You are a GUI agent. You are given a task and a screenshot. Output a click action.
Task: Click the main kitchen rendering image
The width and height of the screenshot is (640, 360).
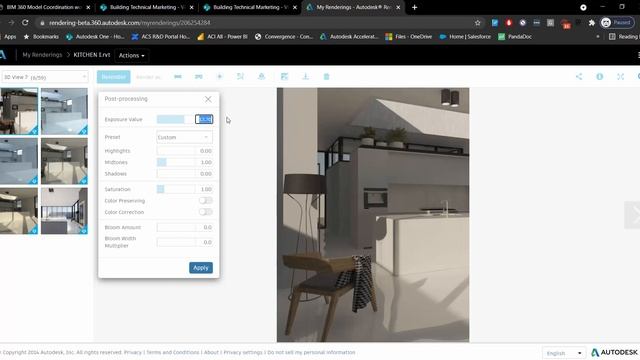coord(373,215)
